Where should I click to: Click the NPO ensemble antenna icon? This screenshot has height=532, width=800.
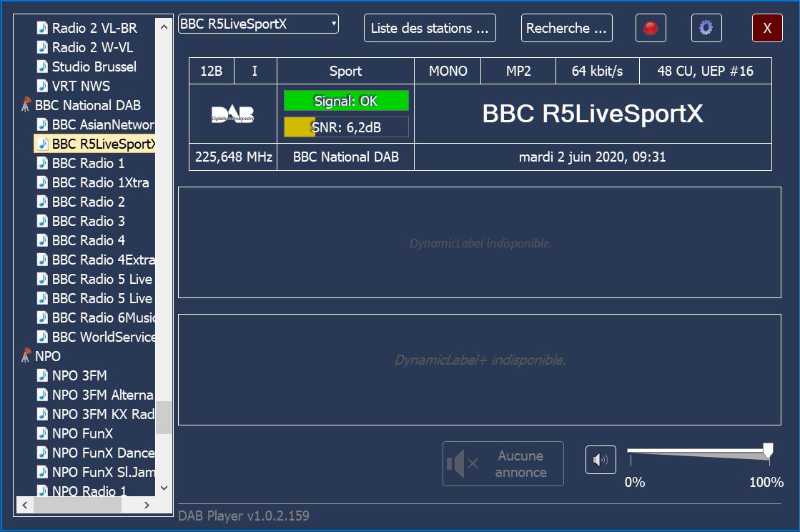click(x=26, y=356)
